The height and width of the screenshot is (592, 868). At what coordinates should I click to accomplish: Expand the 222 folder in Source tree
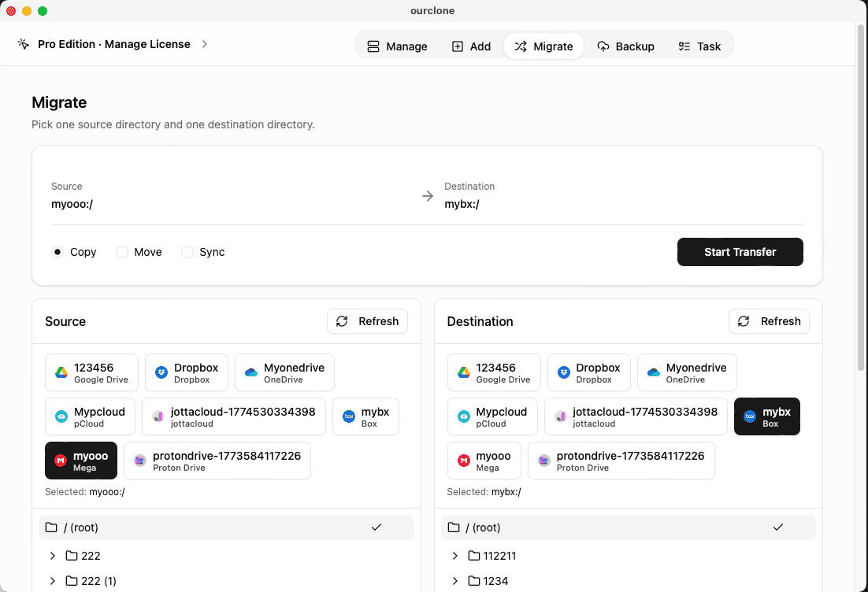tap(52, 555)
